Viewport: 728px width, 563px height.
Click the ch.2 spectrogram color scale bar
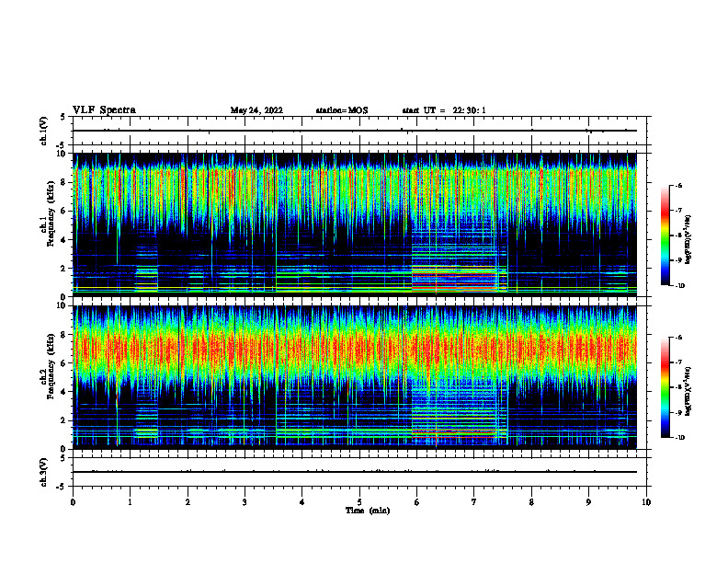[665, 387]
